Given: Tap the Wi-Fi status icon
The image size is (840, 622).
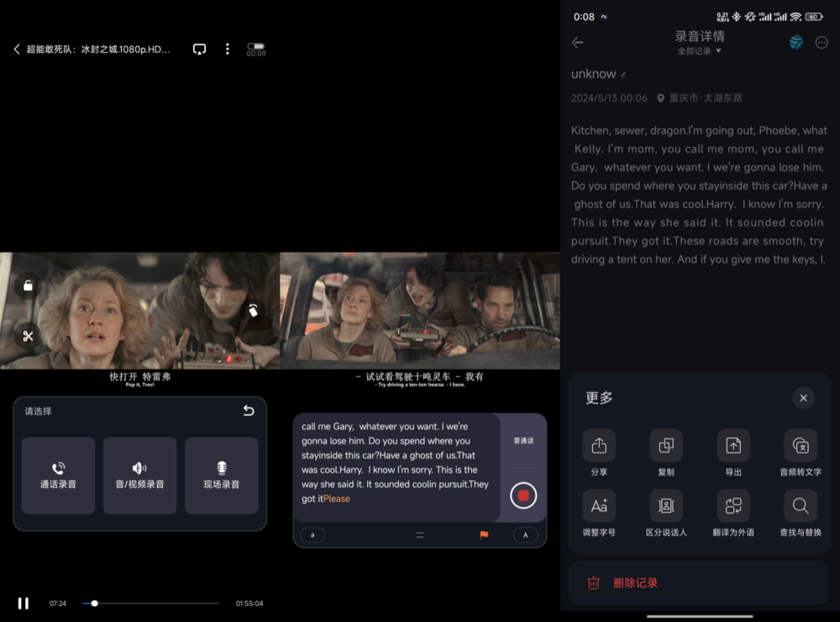Looking at the screenshot, I should click(795, 17).
